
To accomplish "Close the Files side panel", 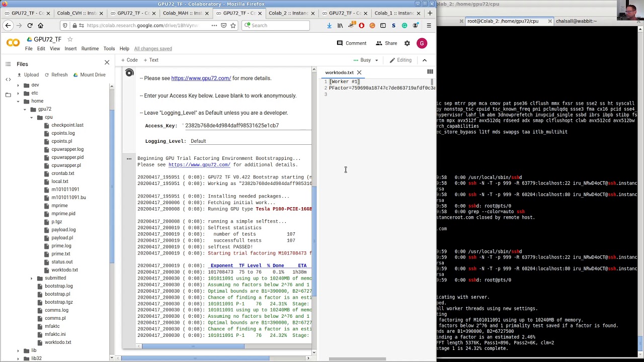I will pos(107,62).
